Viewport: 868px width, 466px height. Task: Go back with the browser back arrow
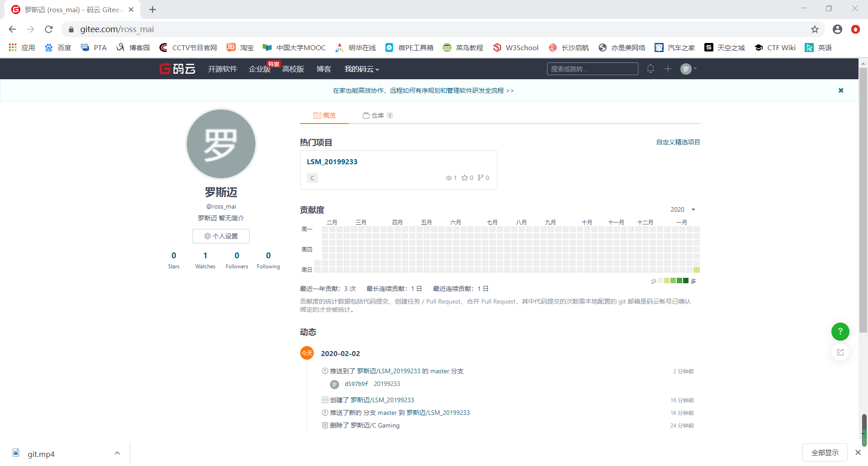(x=12, y=29)
